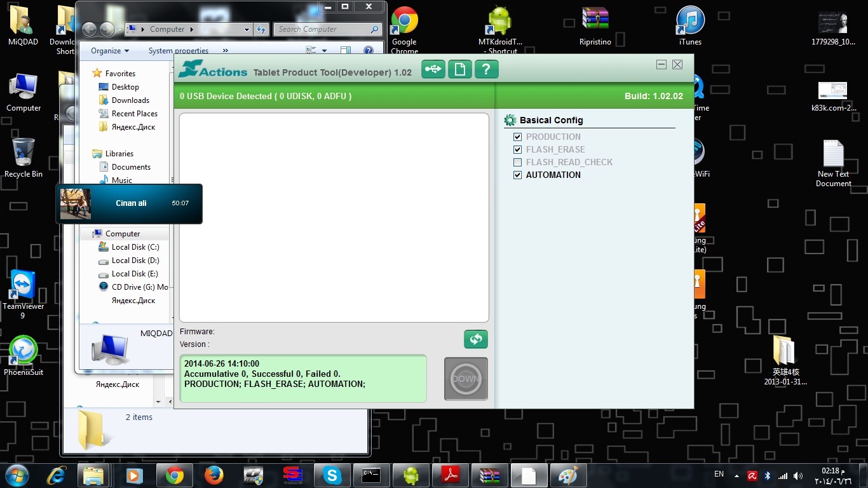Open Adobe Reader from taskbar
The height and width of the screenshot is (488, 868).
(x=451, y=475)
